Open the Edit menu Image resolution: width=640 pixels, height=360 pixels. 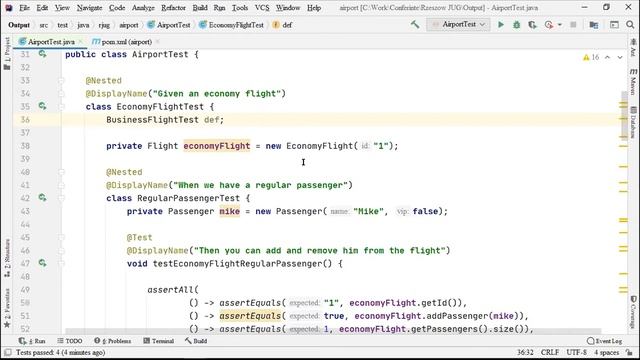point(42,8)
